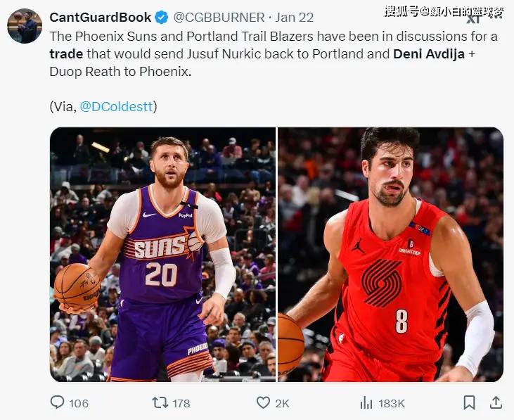Image resolution: width=514 pixels, height=420 pixels.
Task: Click the 183K views count
Action: click(392, 403)
